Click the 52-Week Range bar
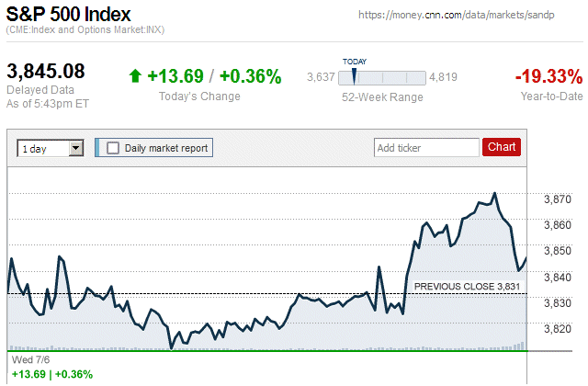The image size is (588, 386). coord(382,77)
